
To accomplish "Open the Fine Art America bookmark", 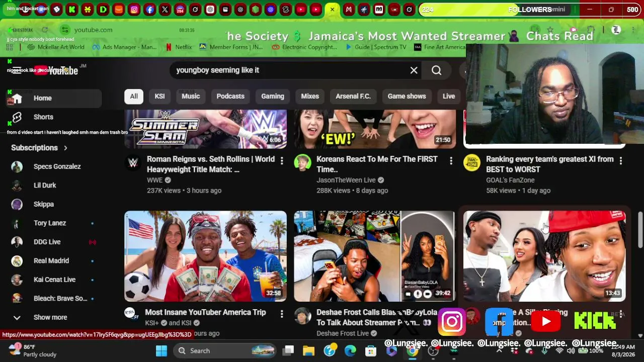I will (x=440, y=47).
